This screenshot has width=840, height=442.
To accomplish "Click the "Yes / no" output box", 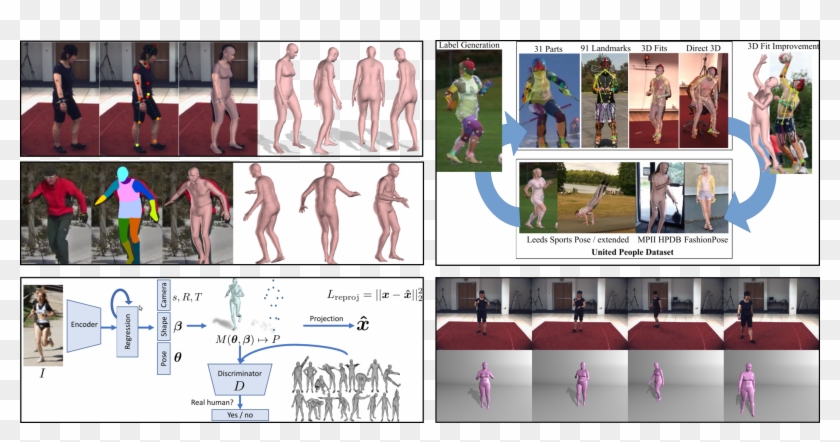I will pyautogui.click(x=239, y=415).
